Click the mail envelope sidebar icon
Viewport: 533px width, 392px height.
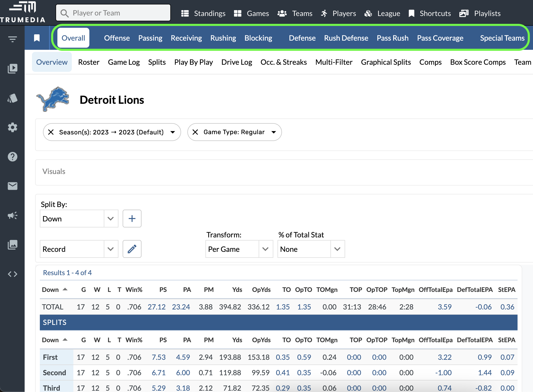point(12,186)
